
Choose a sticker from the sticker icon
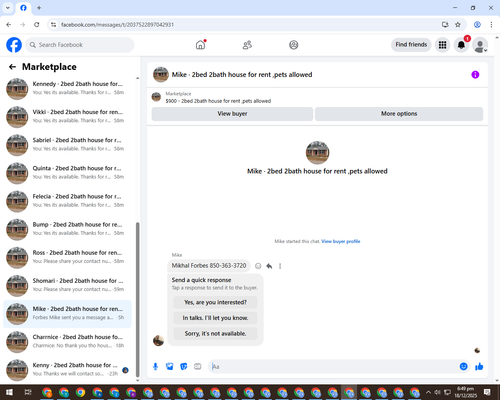pyautogui.click(x=184, y=367)
